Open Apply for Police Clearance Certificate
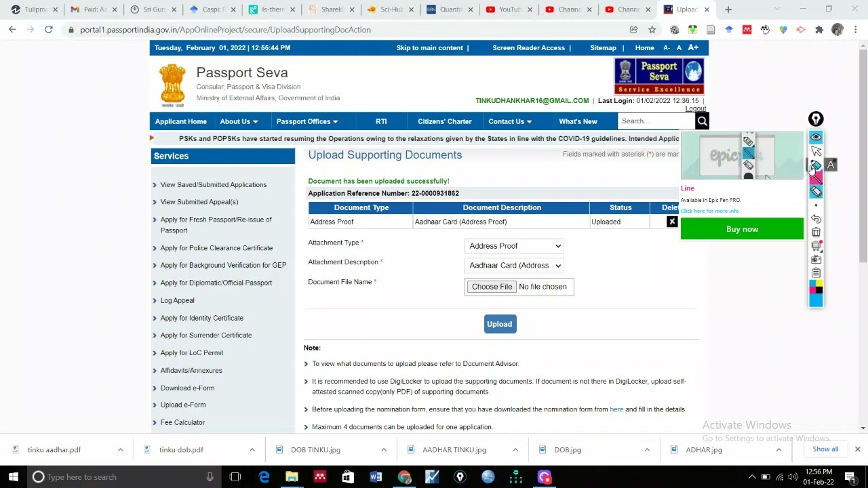868x488 pixels. coord(216,248)
